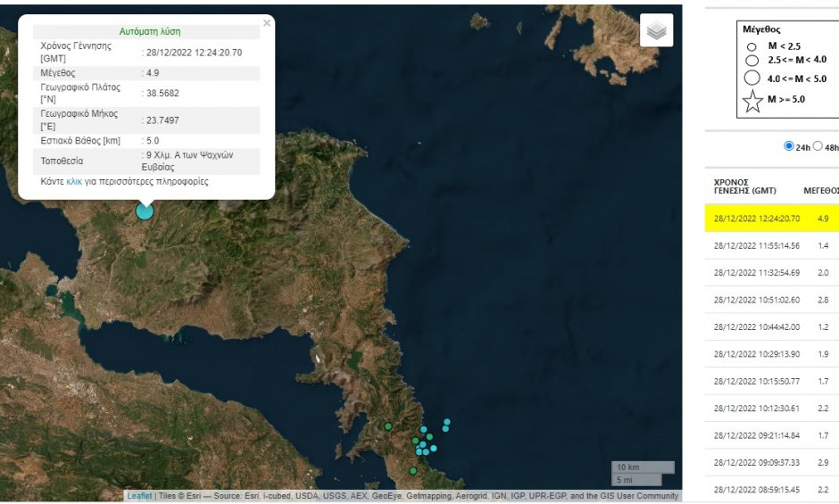Click the 2.8 magnitude value in the table
Image resolution: width=839 pixels, height=504 pixels.
point(823,300)
